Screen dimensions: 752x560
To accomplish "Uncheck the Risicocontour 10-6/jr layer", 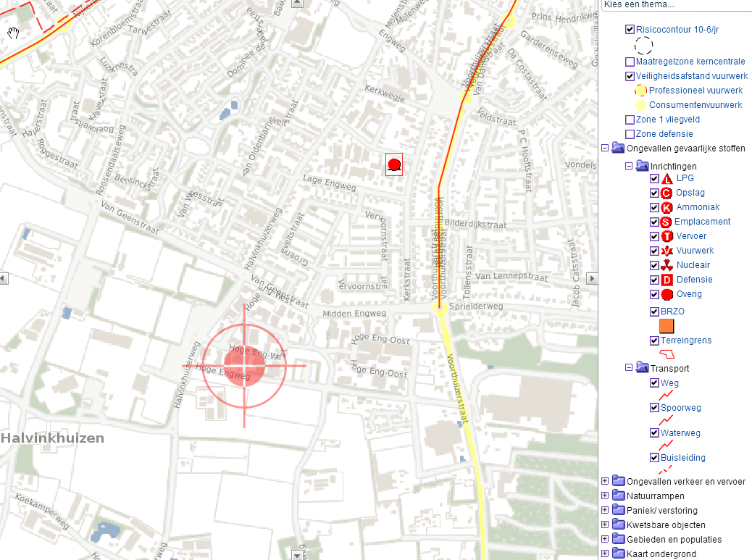I will point(630,30).
